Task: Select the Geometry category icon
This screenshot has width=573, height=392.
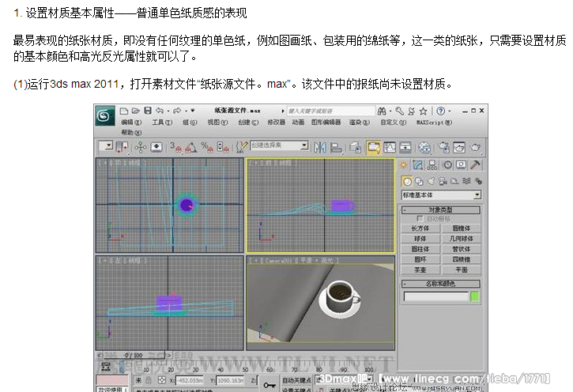Action: 407,181
